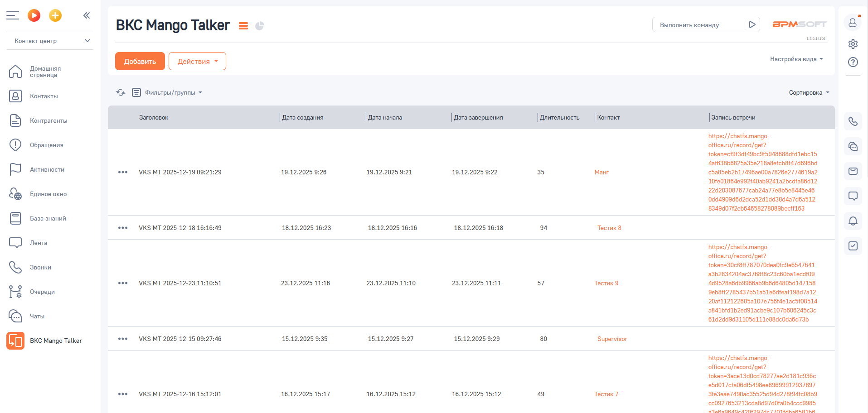Switch to analytics pie chart view
The height and width of the screenshot is (413, 868).
[259, 26]
